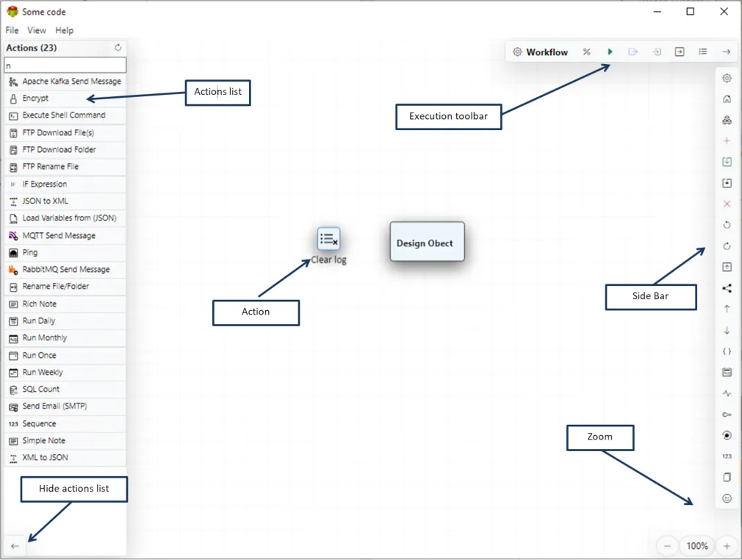Select the Execute Shell Command action

pyautogui.click(x=64, y=115)
